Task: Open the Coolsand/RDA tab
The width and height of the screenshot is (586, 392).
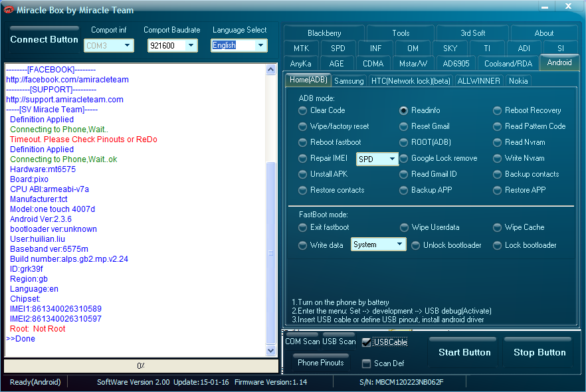Action: click(508, 64)
